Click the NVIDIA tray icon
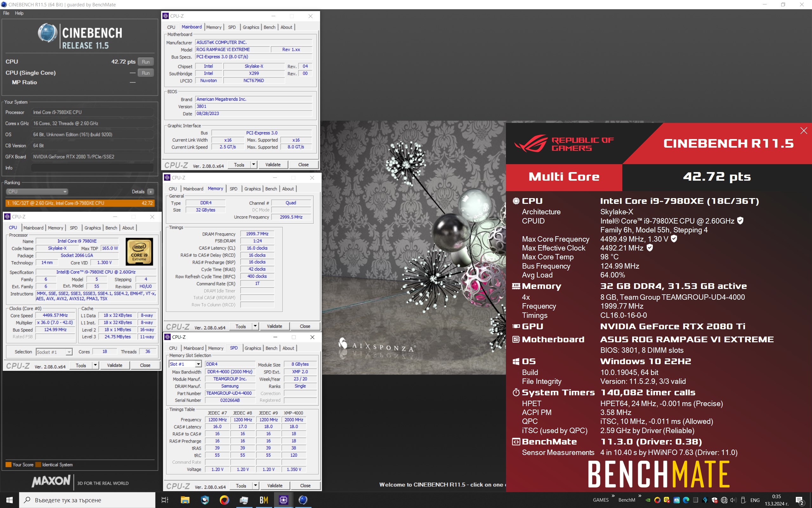This screenshot has width=812, height=508. point(648,500)
